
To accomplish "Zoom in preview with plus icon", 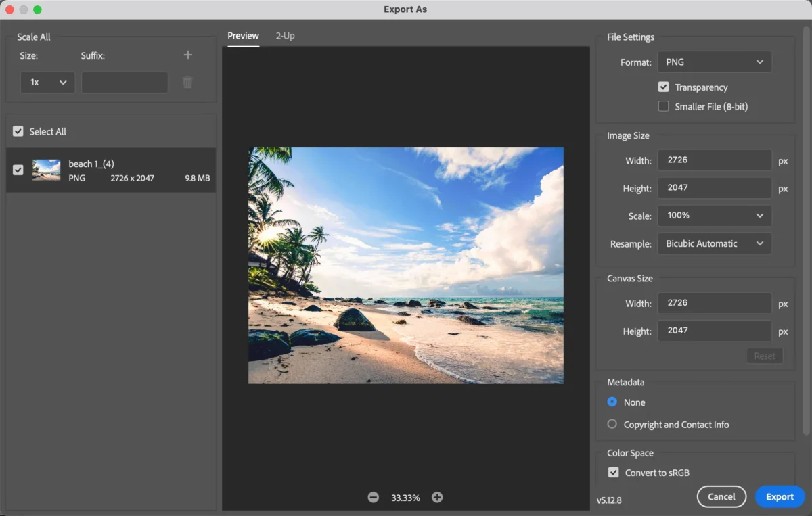I will tap(437, 497).
